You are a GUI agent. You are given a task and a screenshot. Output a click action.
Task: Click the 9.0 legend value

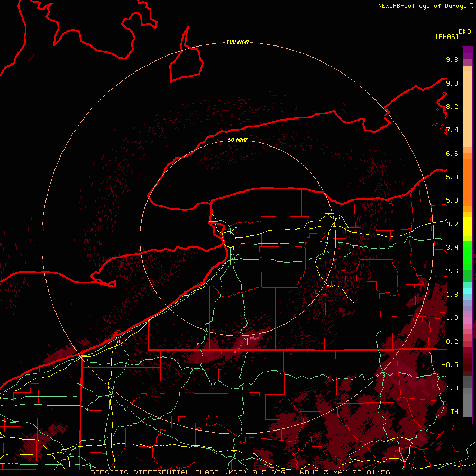click(452, 83)
